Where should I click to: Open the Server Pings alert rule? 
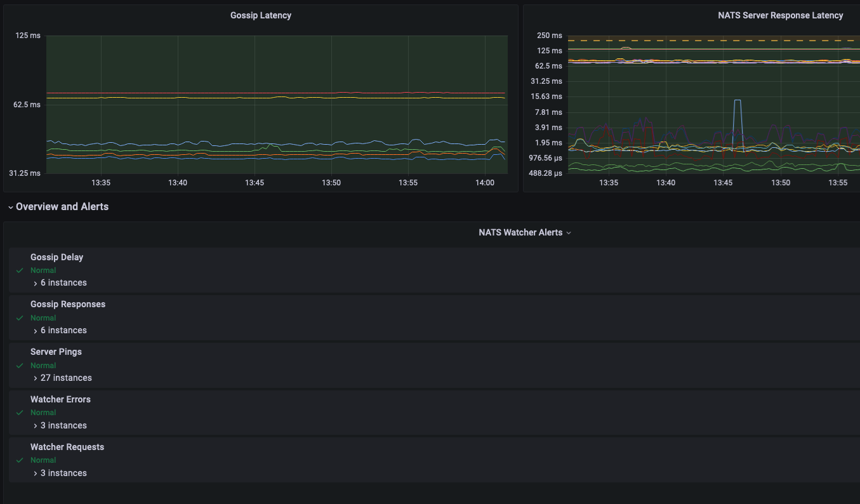pyautogui.click(x=56, y=352)
